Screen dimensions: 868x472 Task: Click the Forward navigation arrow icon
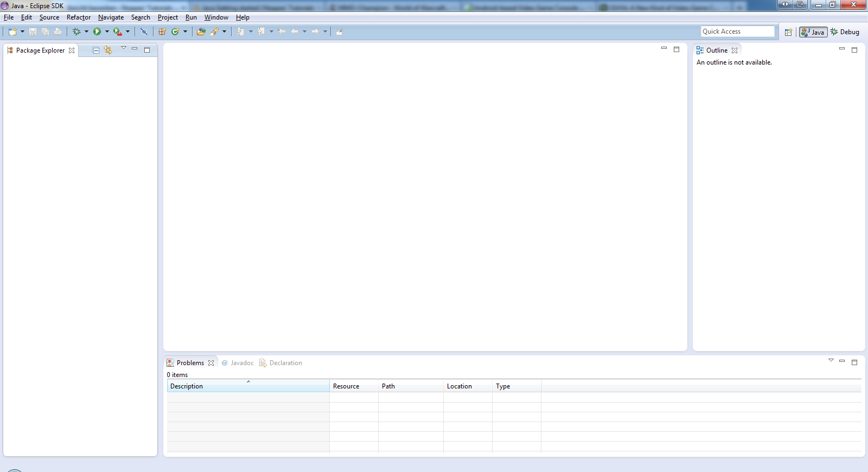pyautogui.click(x=315, y=31)
